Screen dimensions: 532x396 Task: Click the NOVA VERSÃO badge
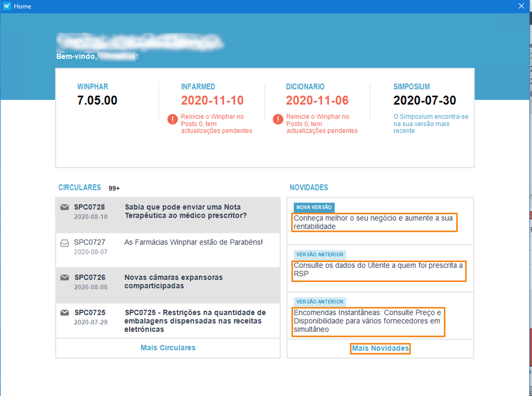coord(314,207)
